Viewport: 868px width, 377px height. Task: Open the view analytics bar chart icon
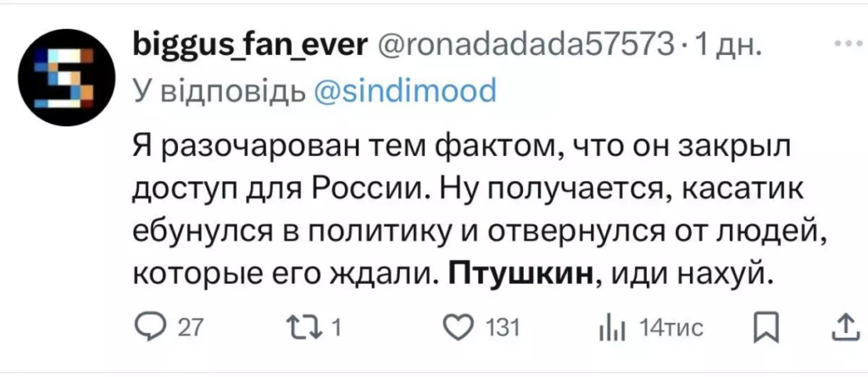(612, 326)
